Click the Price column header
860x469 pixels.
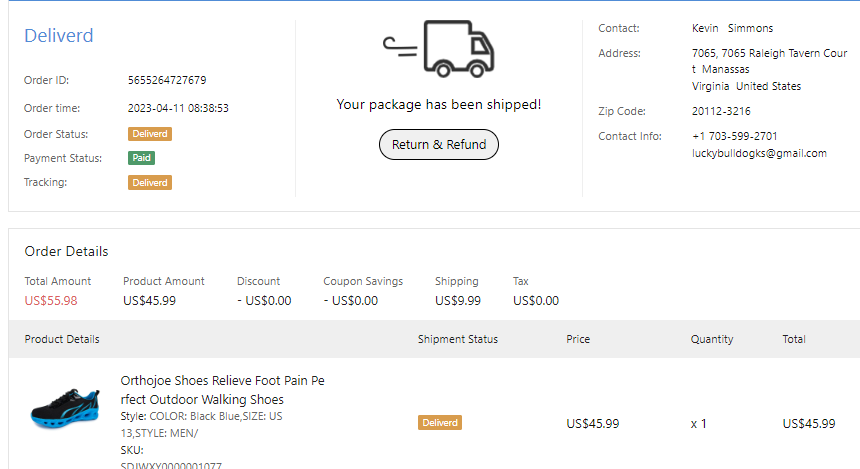(x=578, y=339)
